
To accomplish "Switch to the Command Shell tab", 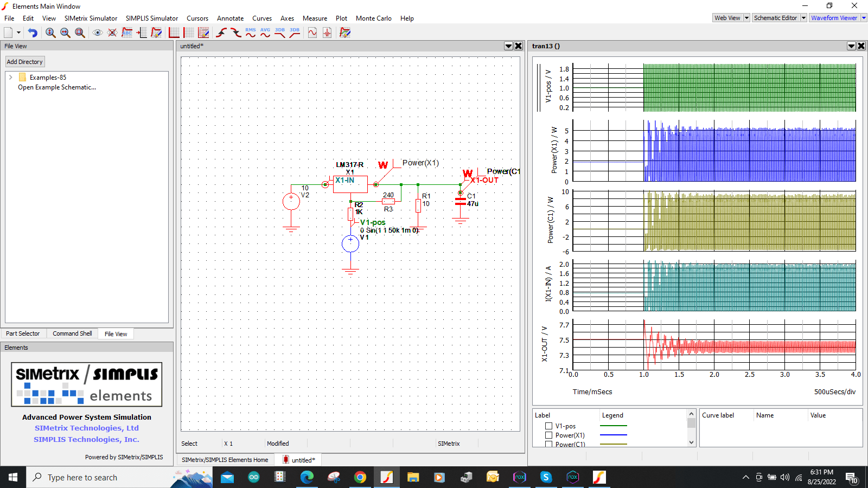I will 72,333.
